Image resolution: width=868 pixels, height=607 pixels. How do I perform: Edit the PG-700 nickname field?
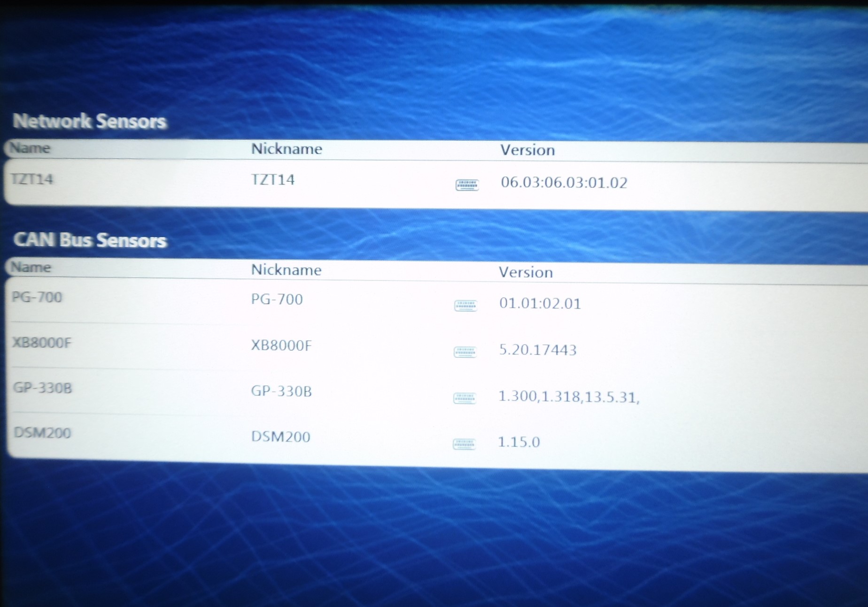pos(277,300)
